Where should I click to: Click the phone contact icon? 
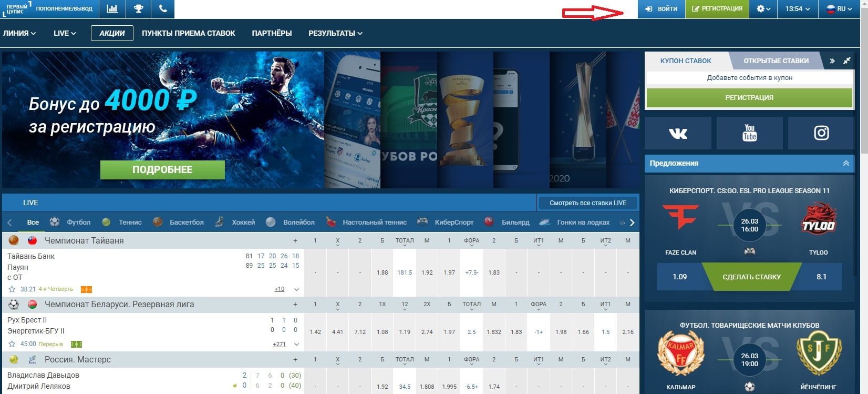pos(163,9)
